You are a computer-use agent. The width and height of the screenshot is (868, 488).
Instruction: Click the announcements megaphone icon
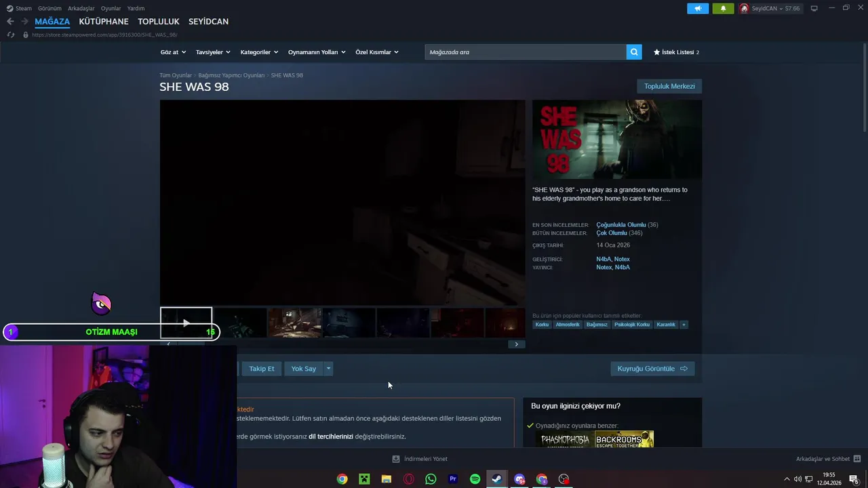coord(698,8)
